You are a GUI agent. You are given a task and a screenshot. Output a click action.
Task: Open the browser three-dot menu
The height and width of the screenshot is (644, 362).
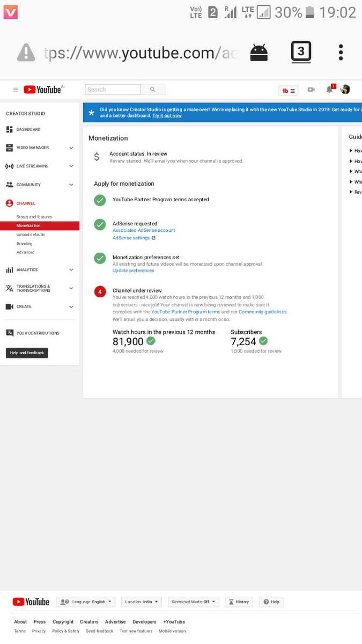pos(341,52)
